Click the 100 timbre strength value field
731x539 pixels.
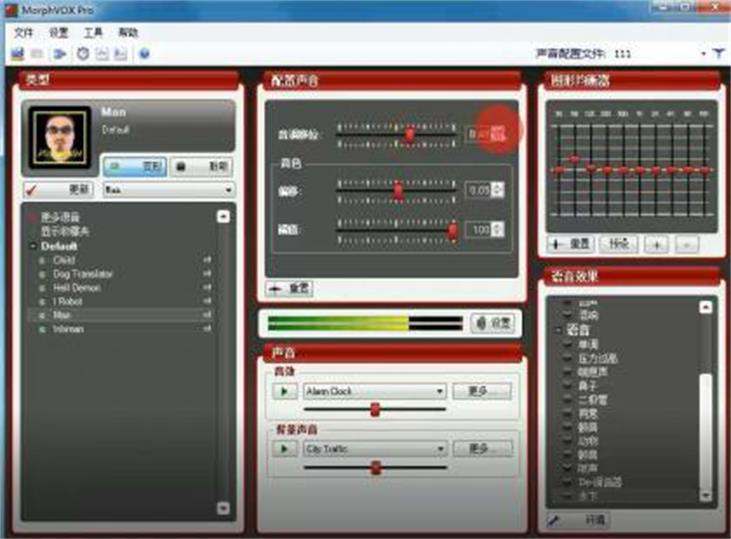(x=479, y=230)
